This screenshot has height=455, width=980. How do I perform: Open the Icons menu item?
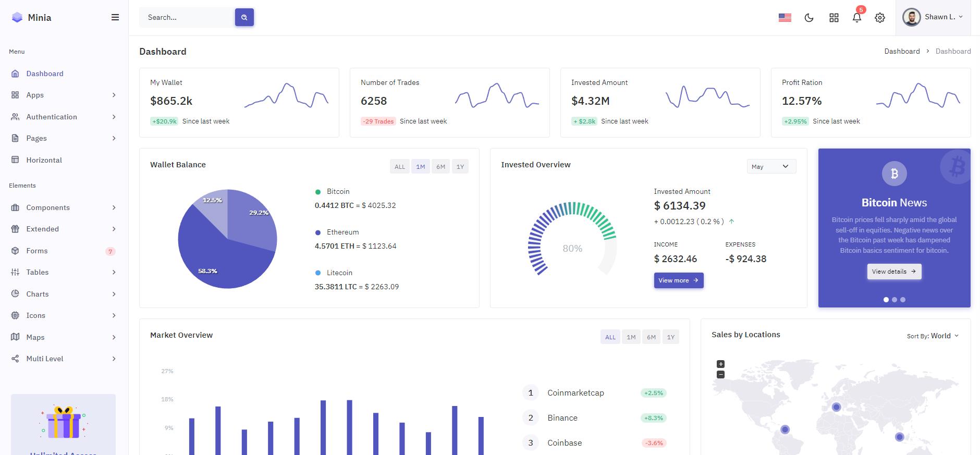64,315
